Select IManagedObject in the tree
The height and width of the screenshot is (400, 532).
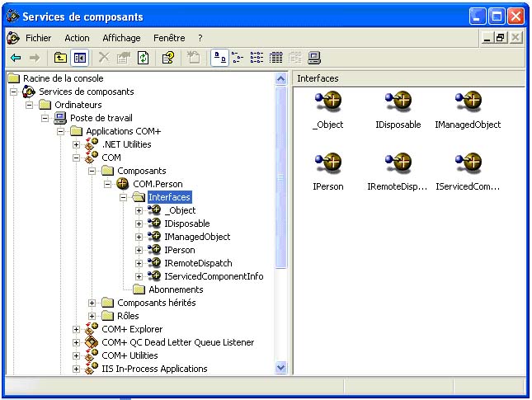tap(197, 237)
